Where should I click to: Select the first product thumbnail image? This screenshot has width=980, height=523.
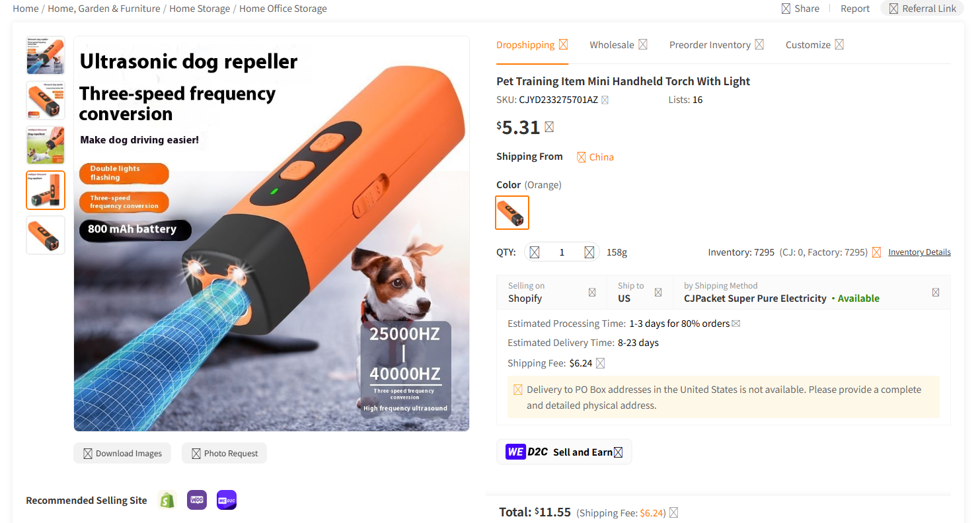46,55
